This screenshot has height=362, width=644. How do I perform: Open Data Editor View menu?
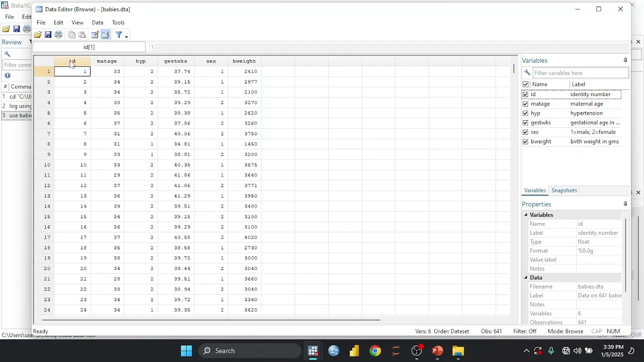pos(77,23)
